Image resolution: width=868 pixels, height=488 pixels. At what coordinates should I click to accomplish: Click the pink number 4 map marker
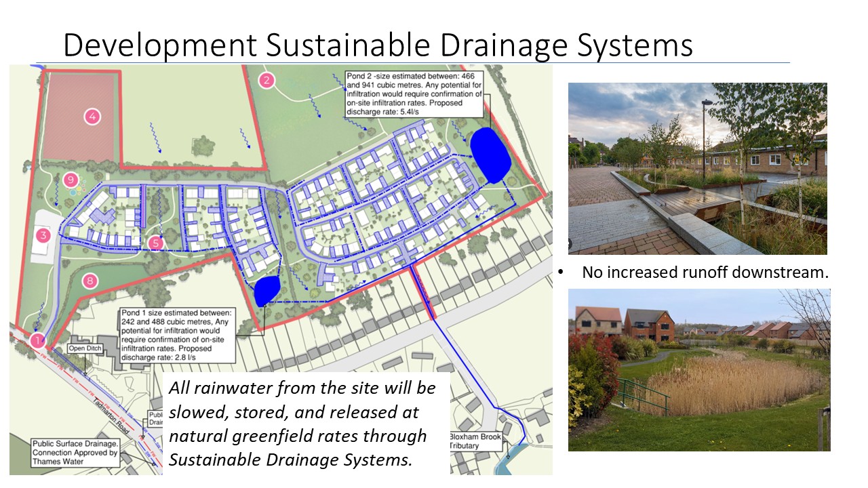coord(92,117)
